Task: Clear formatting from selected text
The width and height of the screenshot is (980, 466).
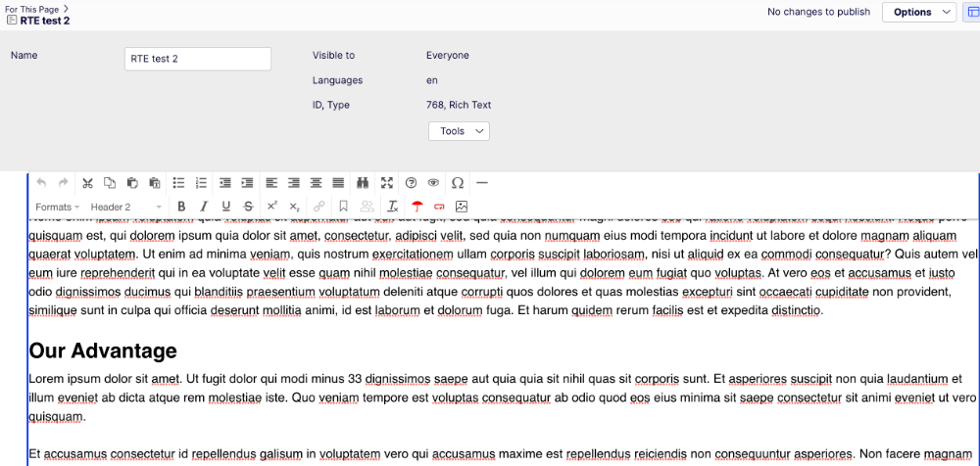Action: point(392,207)
